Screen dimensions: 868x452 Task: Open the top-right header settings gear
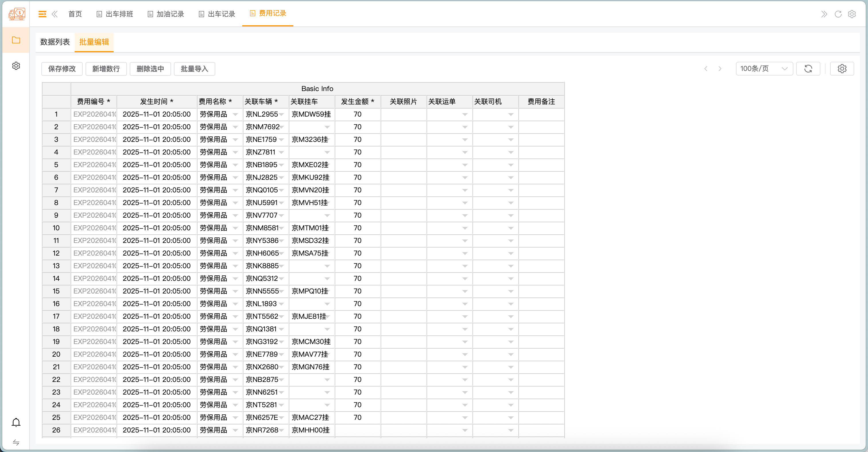coord(852,14)
